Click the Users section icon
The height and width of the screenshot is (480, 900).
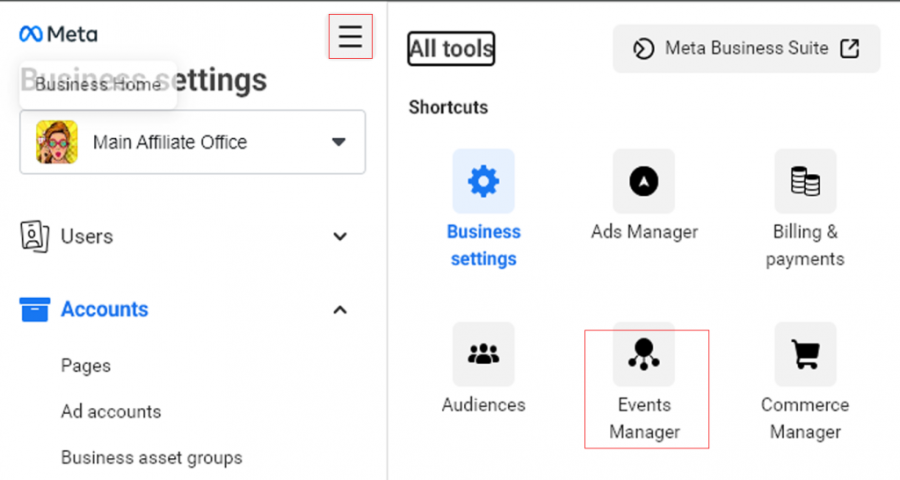(x=34, y=237)
